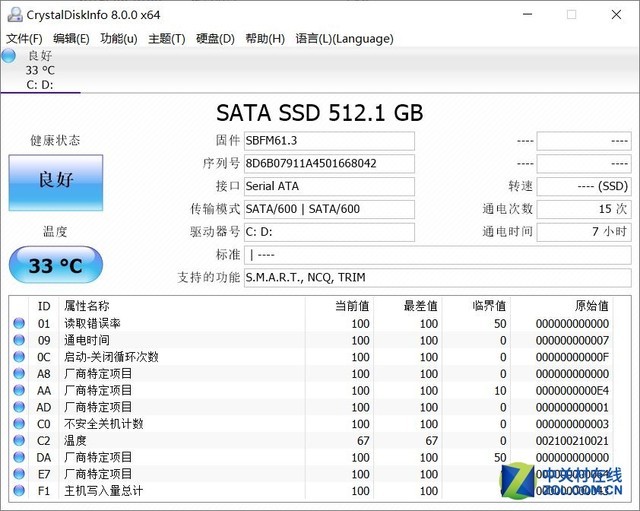This screenshot has width=640, height=511.
Task: Select the 良好 33 °C C: D: disk tab
Action: (42, 70)
